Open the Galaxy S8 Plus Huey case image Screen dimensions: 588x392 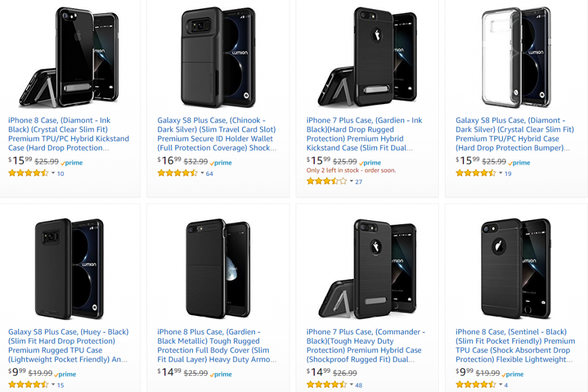point(69,268)
